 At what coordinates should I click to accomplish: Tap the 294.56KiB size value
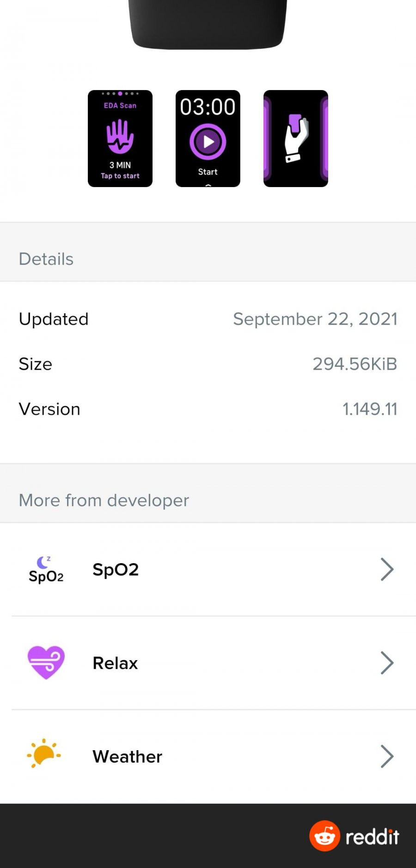click(x=355, y=364)
